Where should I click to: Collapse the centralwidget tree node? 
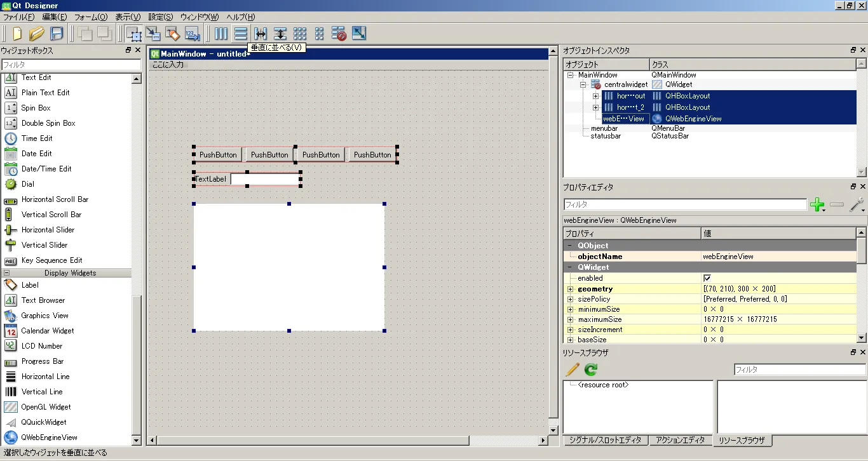point(583,84)
